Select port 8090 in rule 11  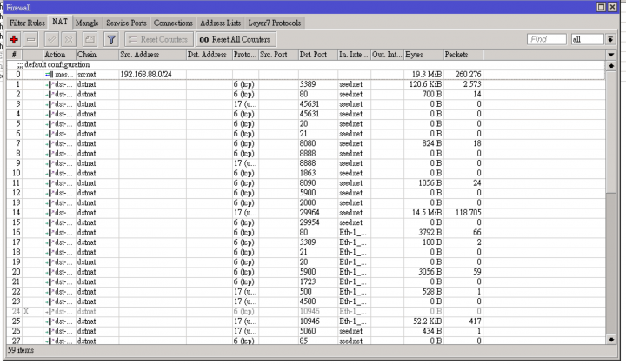308,183
